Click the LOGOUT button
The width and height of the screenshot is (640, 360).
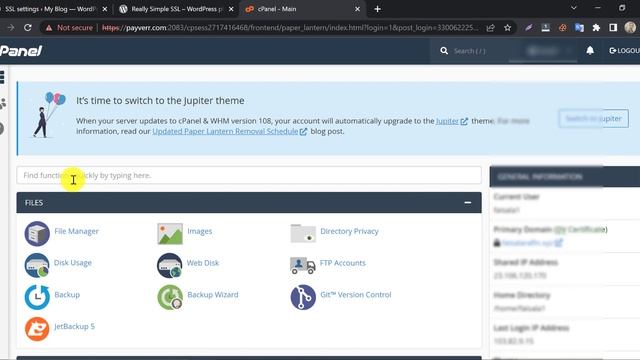point(624,51)
